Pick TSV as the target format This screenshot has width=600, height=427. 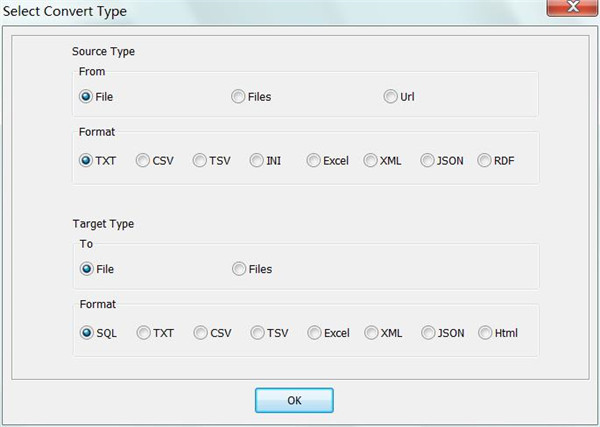pos(257,333)
